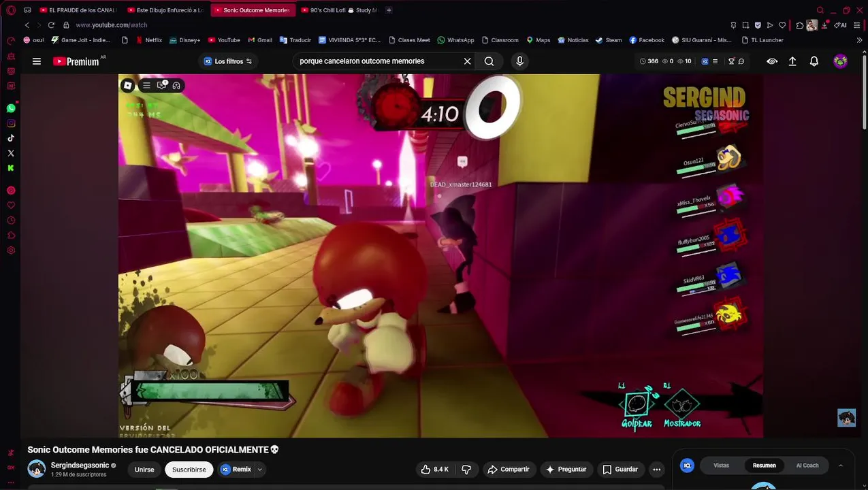This screenshot has width=868, height=490.
Task: Click the Remix button
Action: coord(236,470)
